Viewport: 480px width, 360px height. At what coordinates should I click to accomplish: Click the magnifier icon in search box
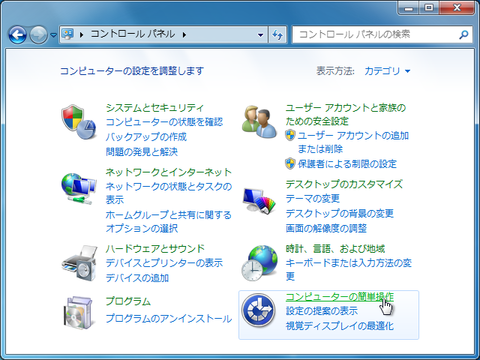pyautogui.click(x=464, y=34)
